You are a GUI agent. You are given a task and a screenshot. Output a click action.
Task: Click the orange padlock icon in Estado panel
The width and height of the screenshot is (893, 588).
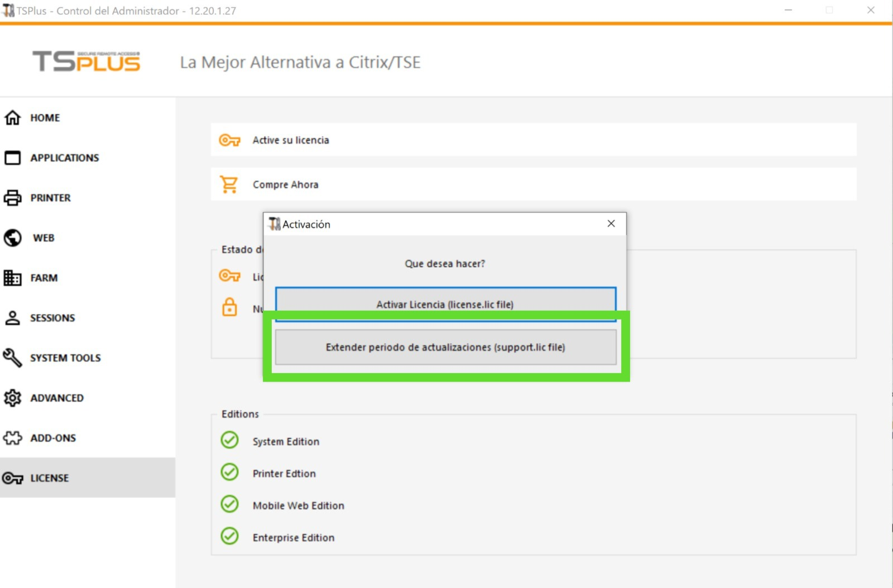(229, 307)
